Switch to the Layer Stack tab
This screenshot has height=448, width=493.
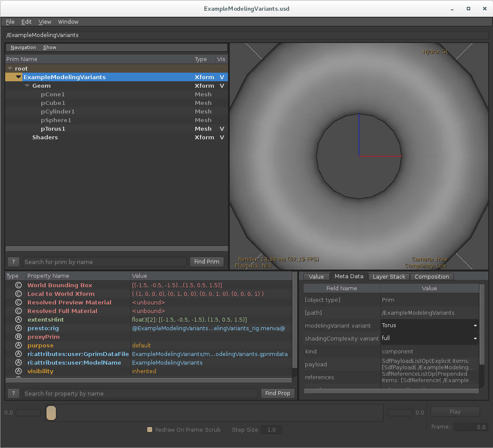coord(389,276)
